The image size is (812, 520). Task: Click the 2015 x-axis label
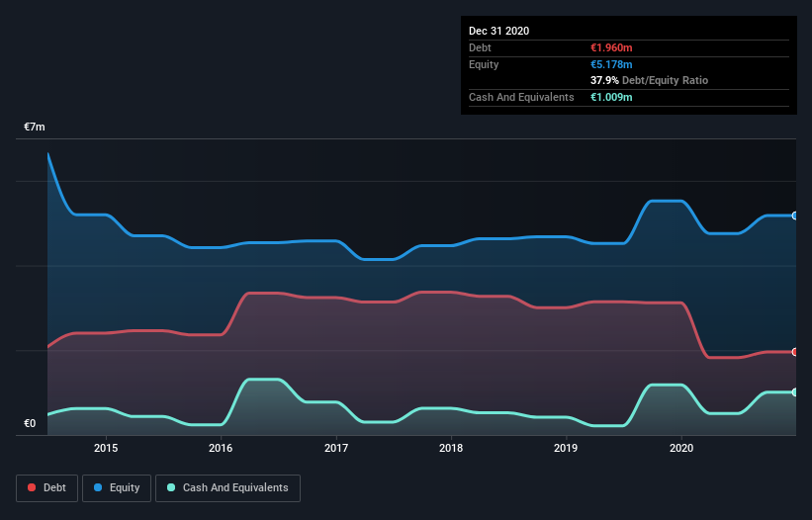click(x=106, y=448)
